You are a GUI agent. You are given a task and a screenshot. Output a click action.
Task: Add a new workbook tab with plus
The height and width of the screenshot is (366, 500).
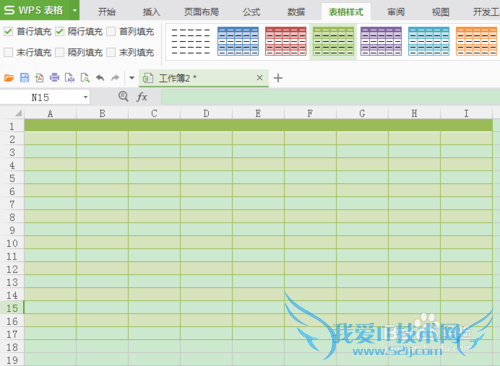(278, 78)
